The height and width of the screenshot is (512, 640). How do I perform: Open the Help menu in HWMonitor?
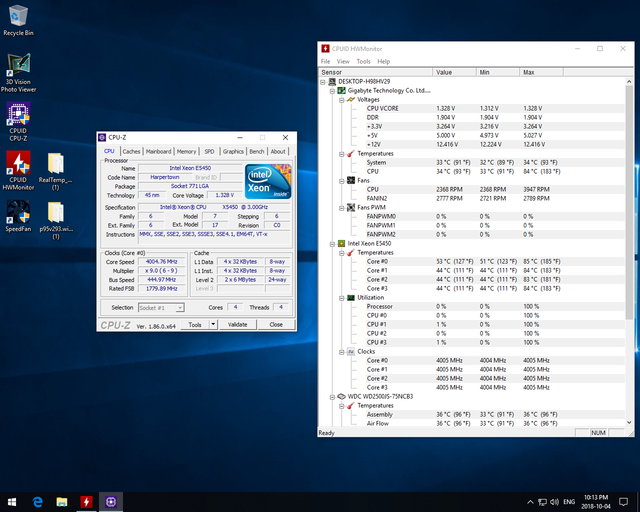(x=383, y=61)
